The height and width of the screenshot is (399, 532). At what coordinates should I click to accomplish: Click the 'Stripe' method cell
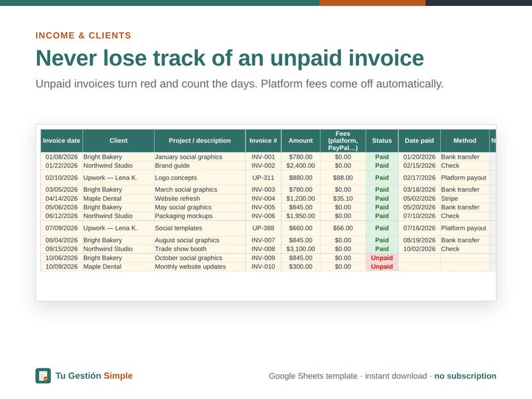point(465,199)
